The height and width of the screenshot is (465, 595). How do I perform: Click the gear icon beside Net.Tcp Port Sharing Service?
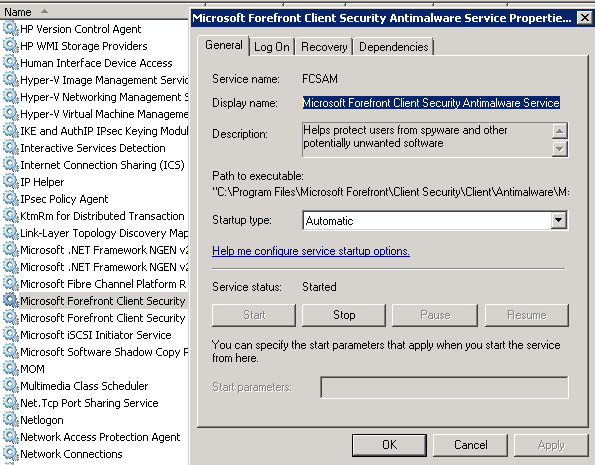10,403
